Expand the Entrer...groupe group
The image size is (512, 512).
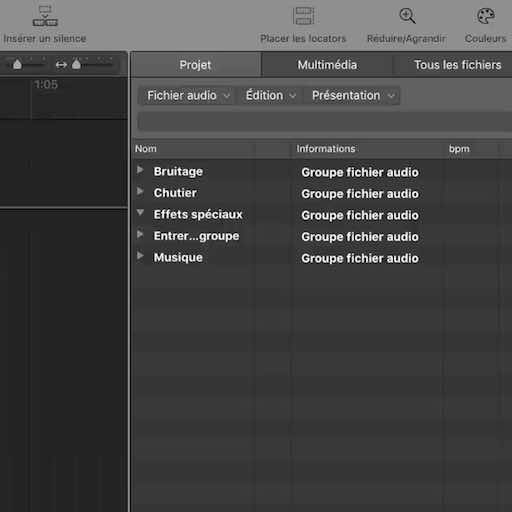tap(140, 235)
